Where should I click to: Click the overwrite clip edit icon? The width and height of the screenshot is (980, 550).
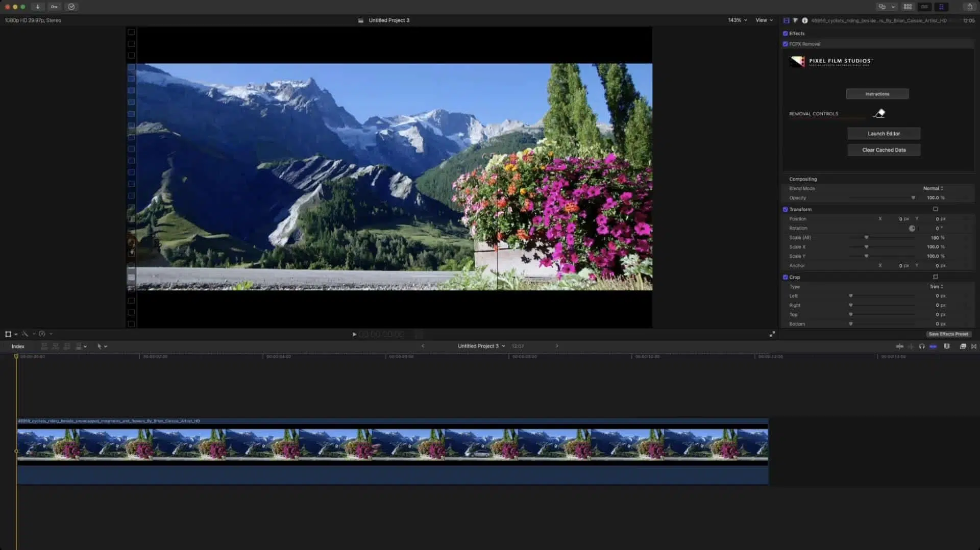click(78, 346)
